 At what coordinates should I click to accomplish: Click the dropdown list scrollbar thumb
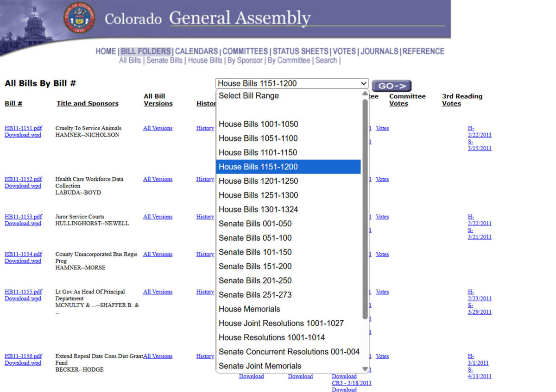point(365,209)
